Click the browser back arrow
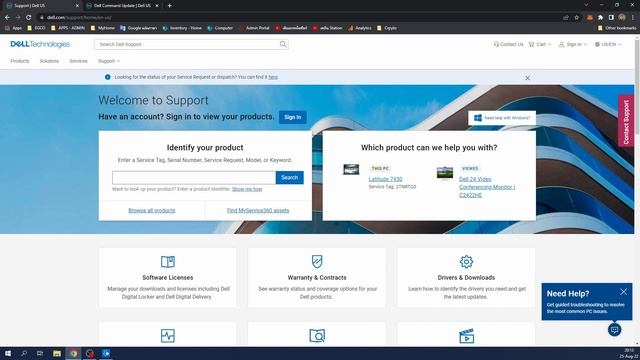This screenshot has height=360, width=640. 7,18
